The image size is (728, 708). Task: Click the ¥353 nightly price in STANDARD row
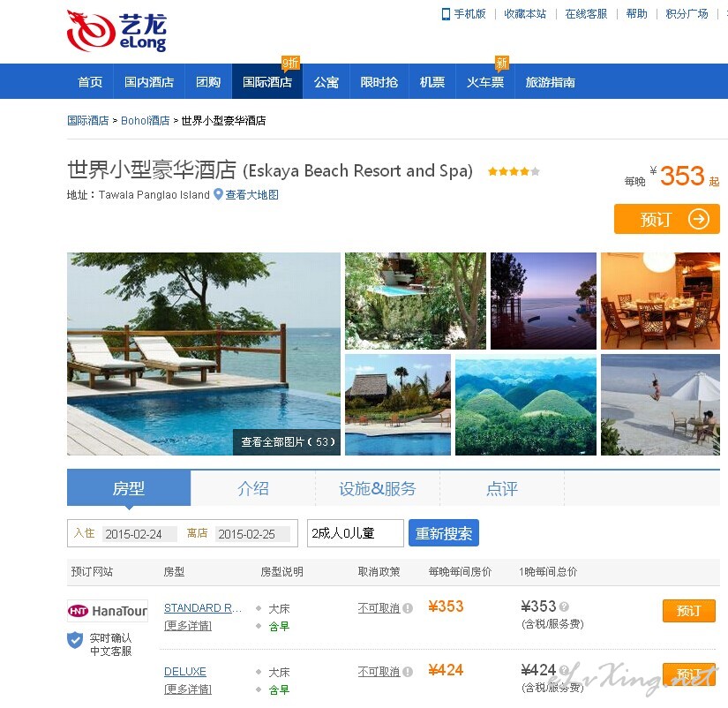446,606
